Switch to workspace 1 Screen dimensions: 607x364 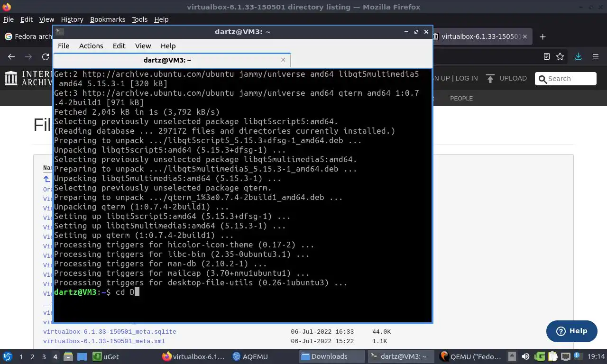(21, 356)
